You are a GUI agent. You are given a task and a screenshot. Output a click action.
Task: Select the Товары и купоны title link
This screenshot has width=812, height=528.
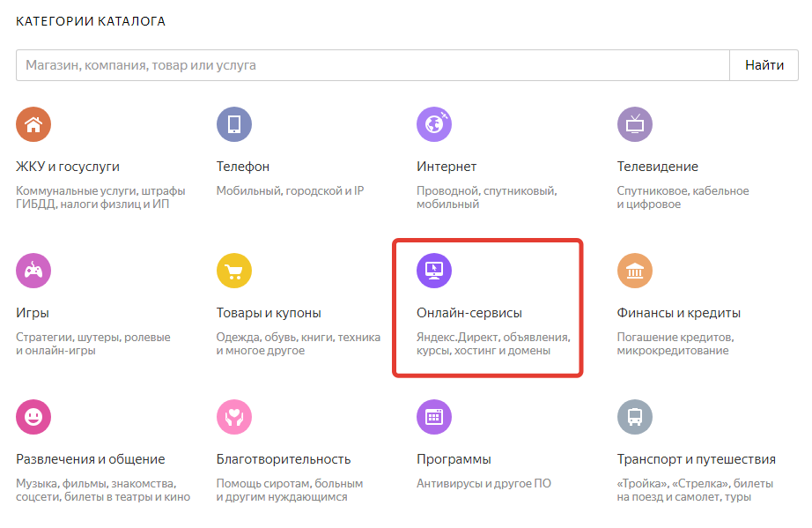[x=269, y=313]
